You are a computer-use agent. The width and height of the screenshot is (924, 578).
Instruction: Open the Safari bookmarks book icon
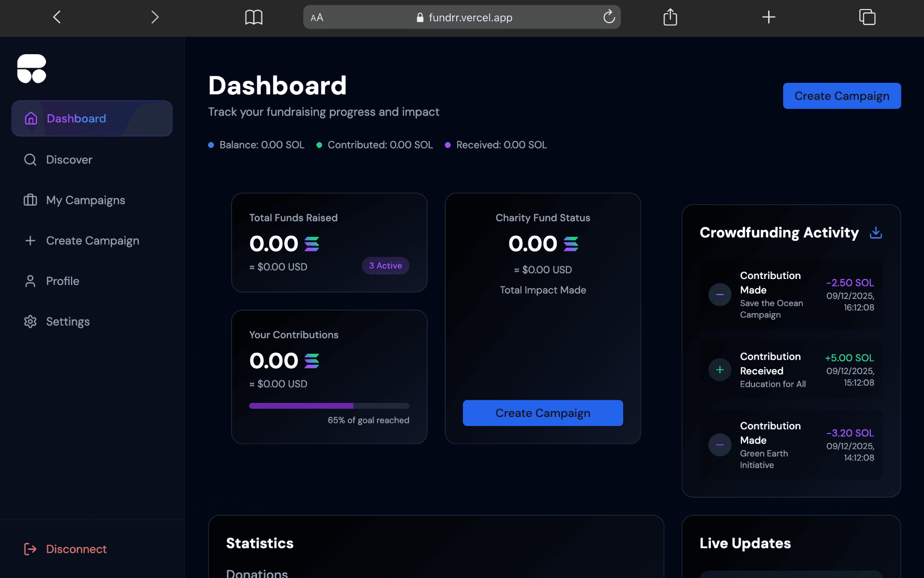(254, 18)
